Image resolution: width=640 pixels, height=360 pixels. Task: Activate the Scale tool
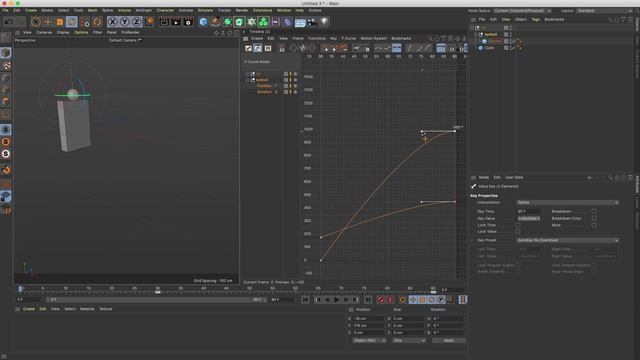(x=60, y=22)
